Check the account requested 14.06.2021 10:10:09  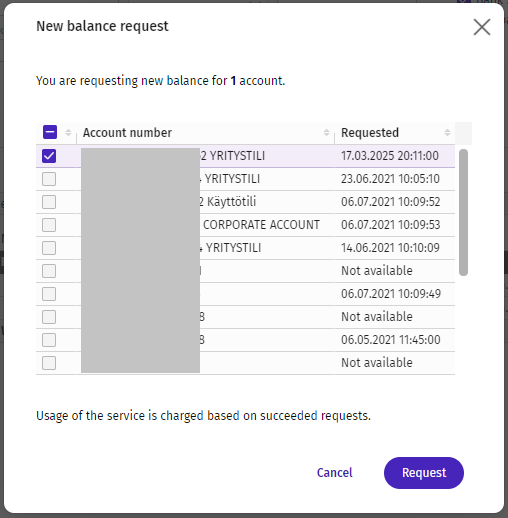(49, 248)
